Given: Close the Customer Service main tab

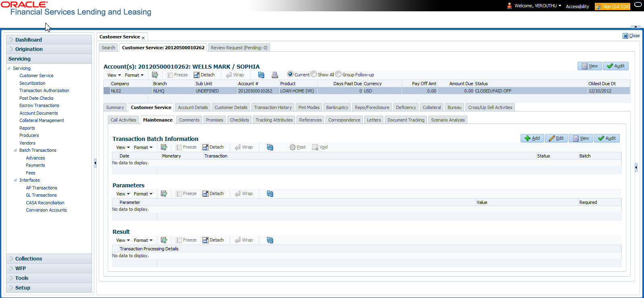Looking at the screenshot, I should tap(143, 38).
